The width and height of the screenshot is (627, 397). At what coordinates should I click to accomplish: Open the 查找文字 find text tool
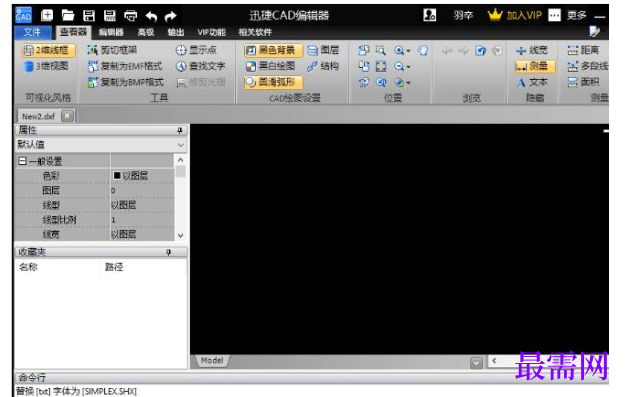tap(201, 66)
